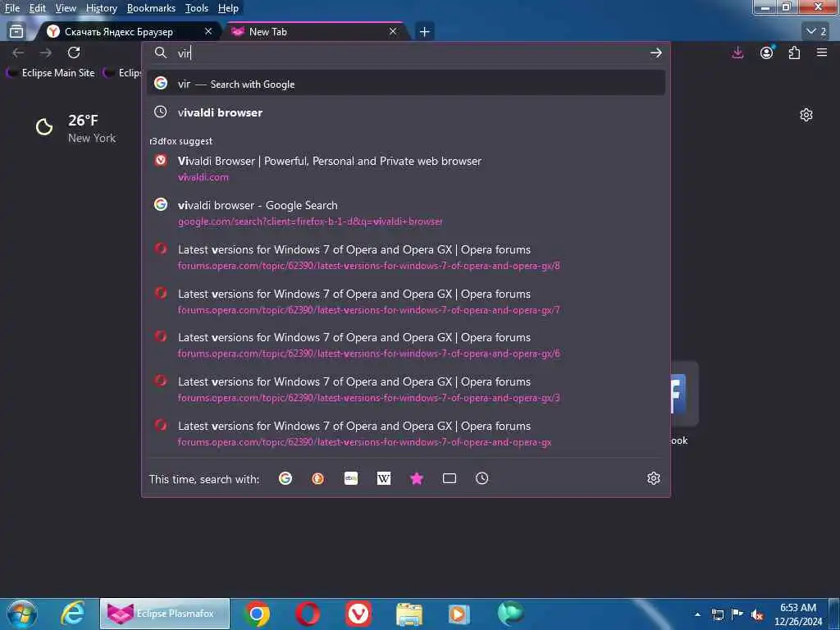Search bookmarks with the star icon
Image resolution: width=840 pixels, height=630 pixels.
[x=416, y=478]
